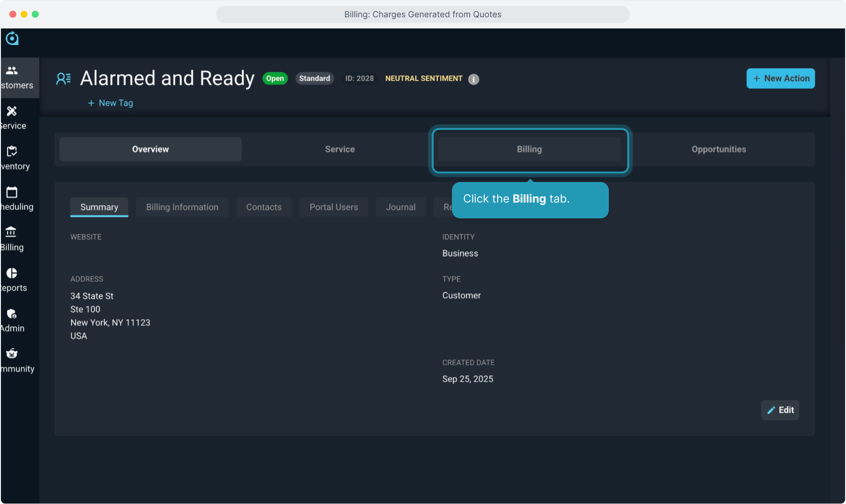Screen dimensions: 846x504
Task: Open the Billing bank icon in sidebar
Action: point(11,232)
